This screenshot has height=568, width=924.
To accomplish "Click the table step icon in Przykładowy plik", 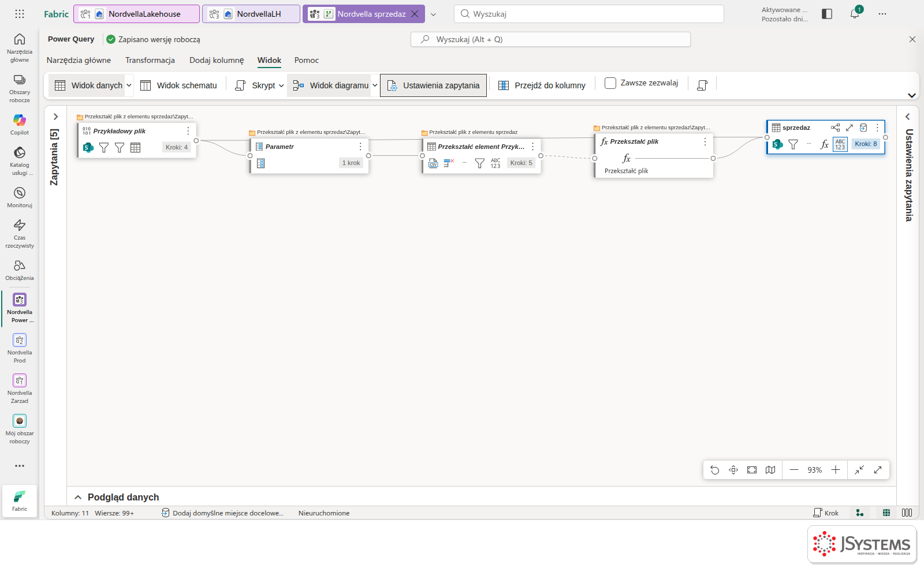I will tap(136, 148).
